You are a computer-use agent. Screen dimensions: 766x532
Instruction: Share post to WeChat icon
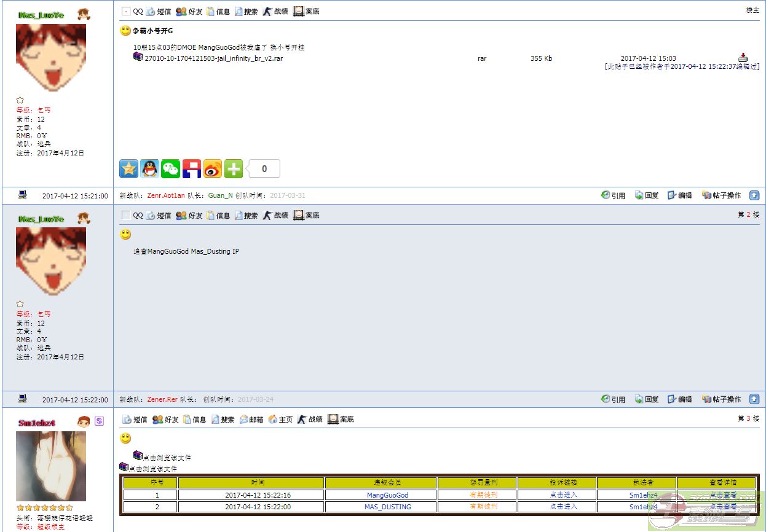(170, 168)
